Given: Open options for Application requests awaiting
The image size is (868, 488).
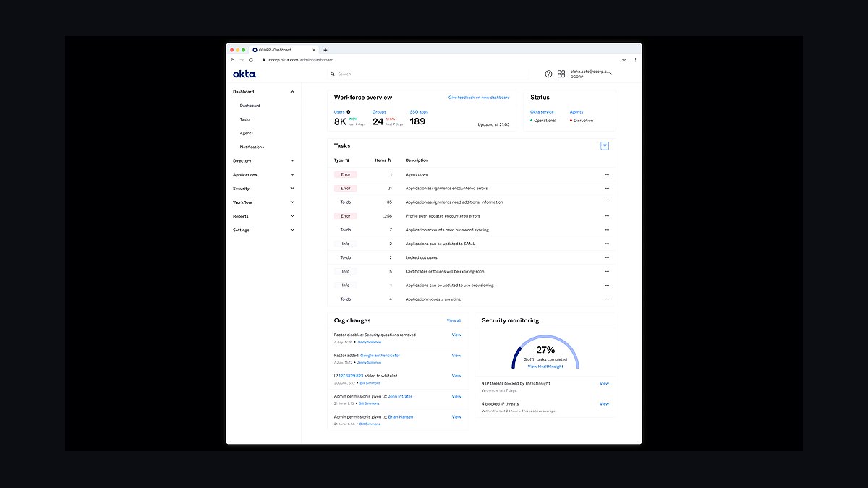Looking at the screenshot, I should pos(607,299).
